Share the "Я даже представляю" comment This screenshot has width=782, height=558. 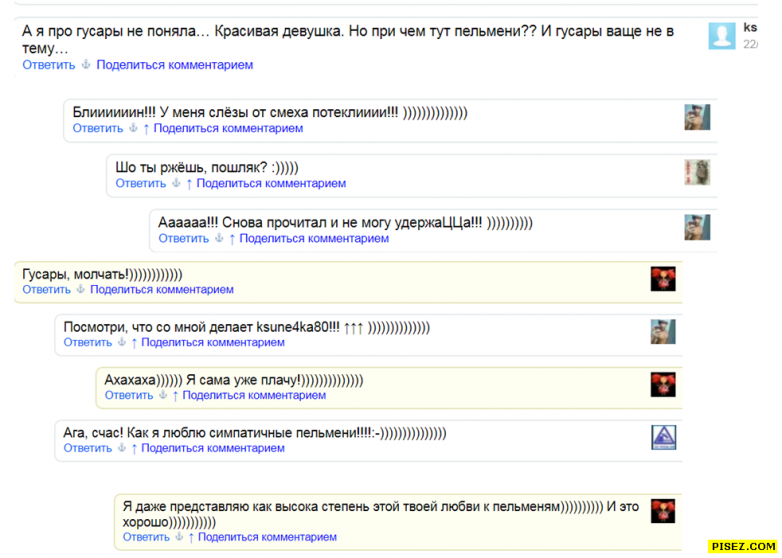coord(267,538)
